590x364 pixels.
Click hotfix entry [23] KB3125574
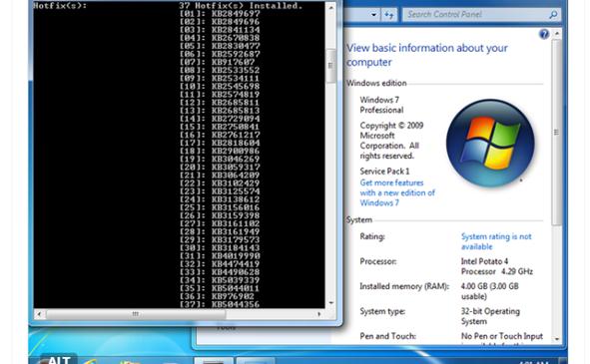[x=220, y=191]
